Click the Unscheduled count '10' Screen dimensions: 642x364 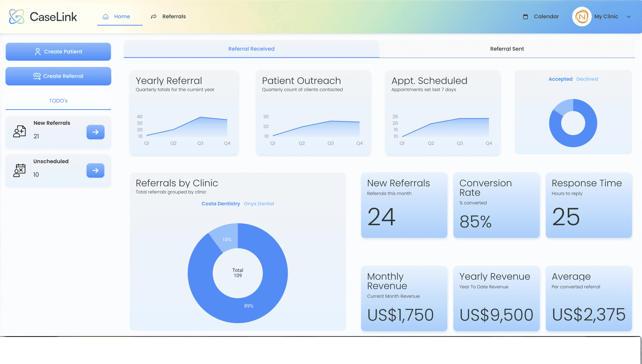pos(36,175)
